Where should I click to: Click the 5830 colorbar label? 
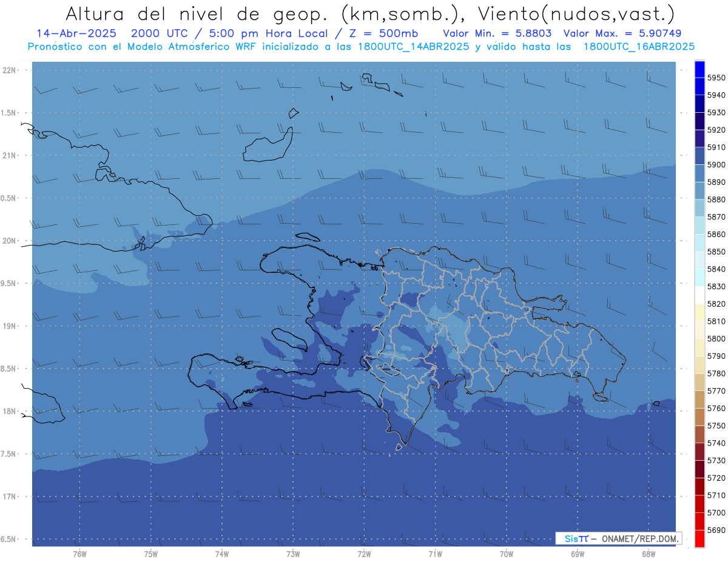tap(716, 286)
